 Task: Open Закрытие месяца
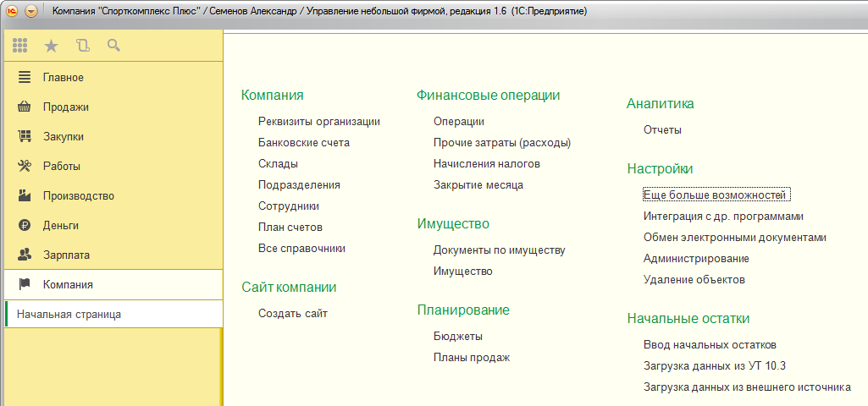coord(478,184)
